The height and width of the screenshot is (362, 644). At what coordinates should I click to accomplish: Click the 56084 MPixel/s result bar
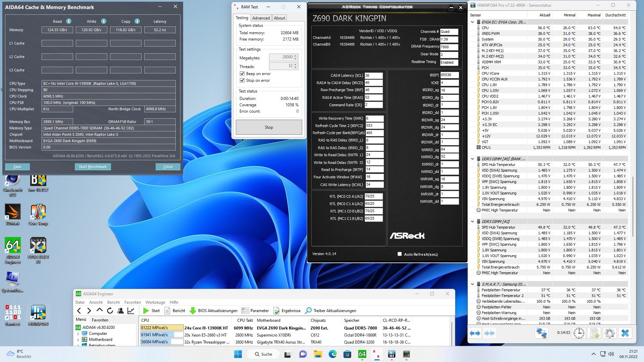point(162,342)
